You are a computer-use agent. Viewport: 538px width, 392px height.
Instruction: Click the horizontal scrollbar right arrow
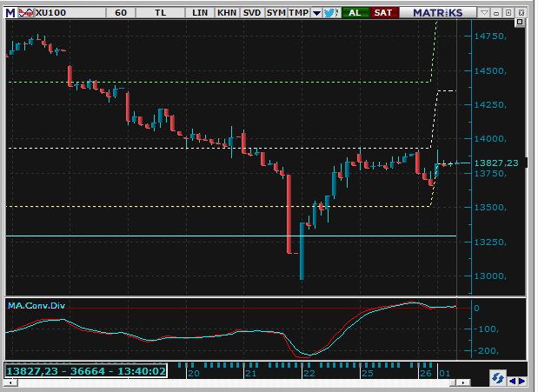click(463, 382)
